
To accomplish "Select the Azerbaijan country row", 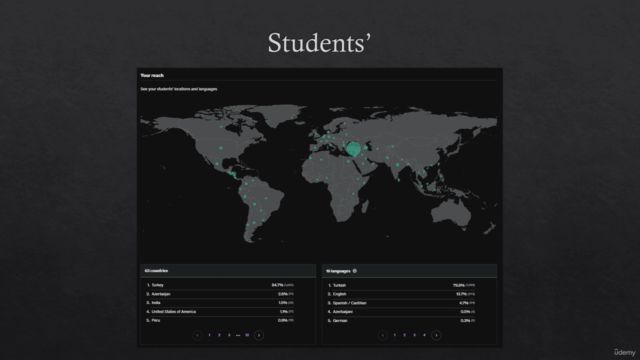I will [x=220, y=294].
